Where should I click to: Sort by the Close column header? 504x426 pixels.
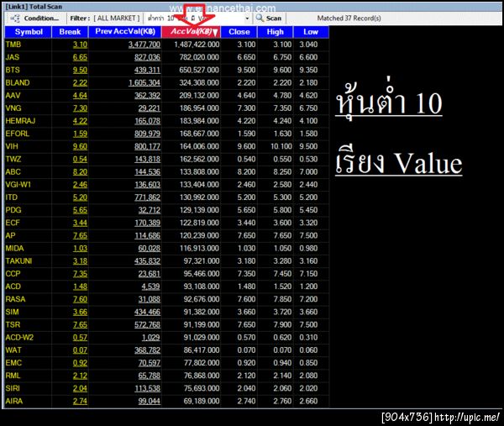(239, 32)
